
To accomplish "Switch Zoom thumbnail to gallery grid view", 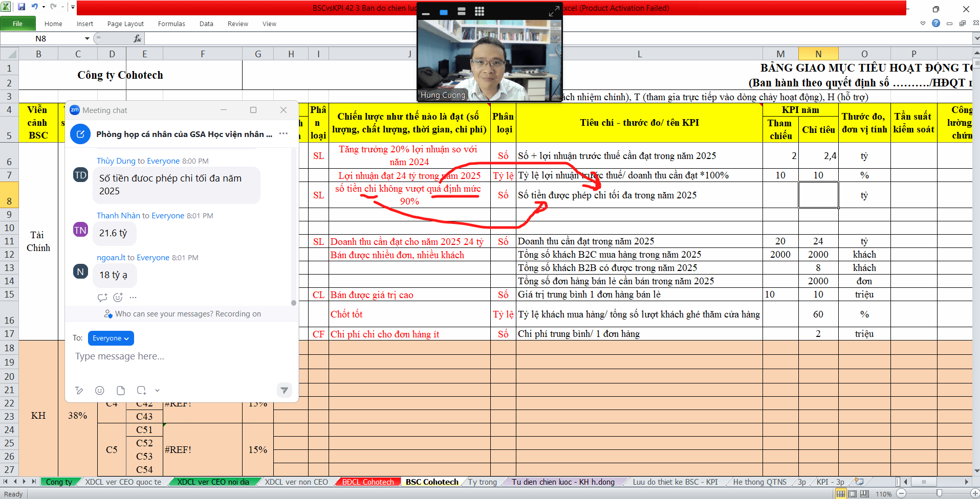I will (x=480, y=11).
